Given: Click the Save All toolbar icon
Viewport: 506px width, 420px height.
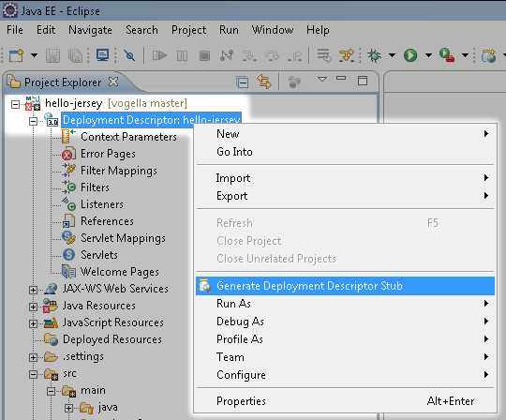Looking at the screenshot, I should tap(76, 55).
